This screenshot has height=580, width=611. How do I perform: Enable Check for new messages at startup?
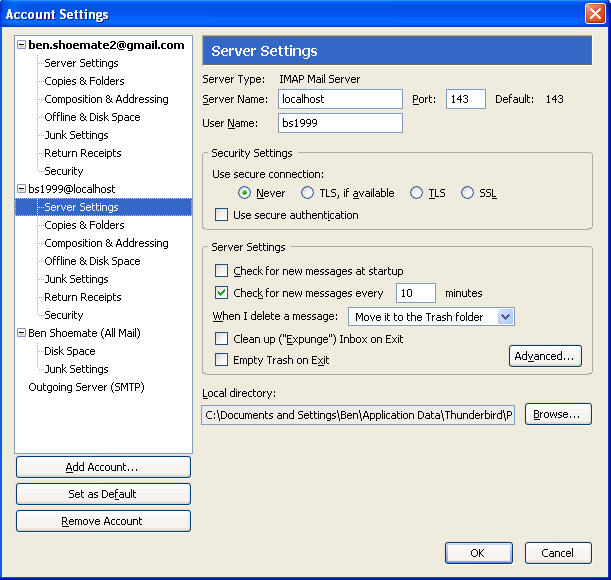(221, 271)
